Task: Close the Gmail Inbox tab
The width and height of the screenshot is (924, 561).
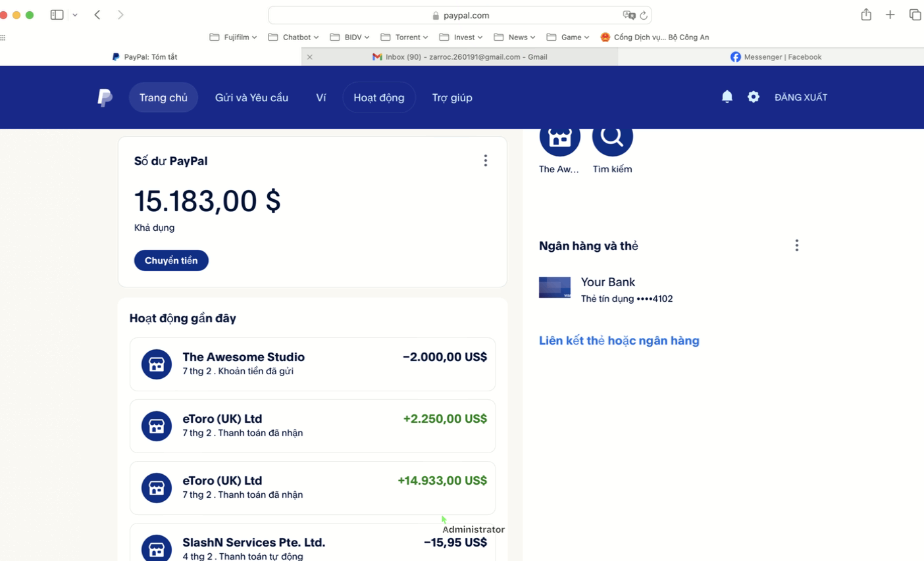Action: coord(309,57)
